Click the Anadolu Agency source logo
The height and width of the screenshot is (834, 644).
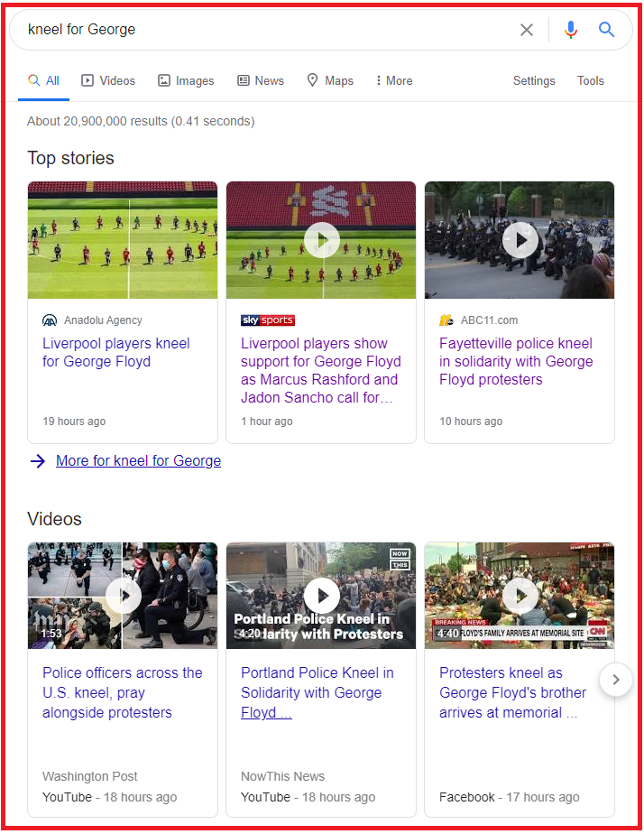(x=50, y=320)
